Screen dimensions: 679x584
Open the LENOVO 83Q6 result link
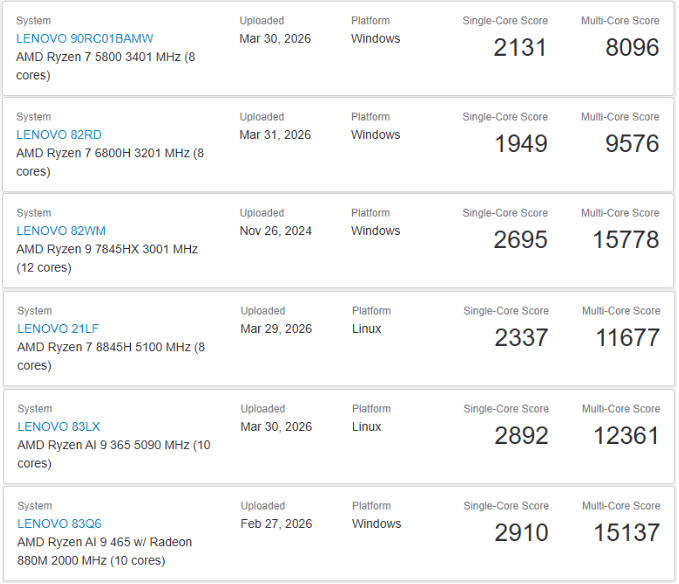59,524
